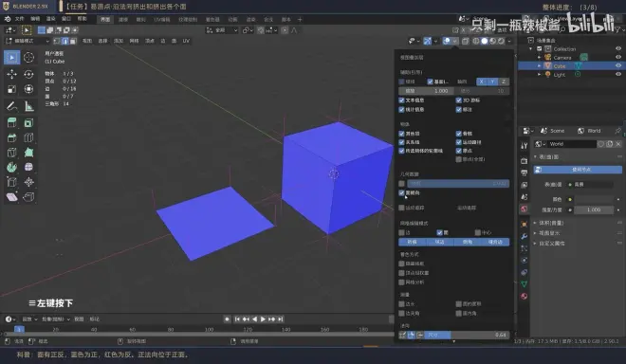Select the Shrink/Fatten tool
This screenshot has width=626, height=364.
[28, 182]
